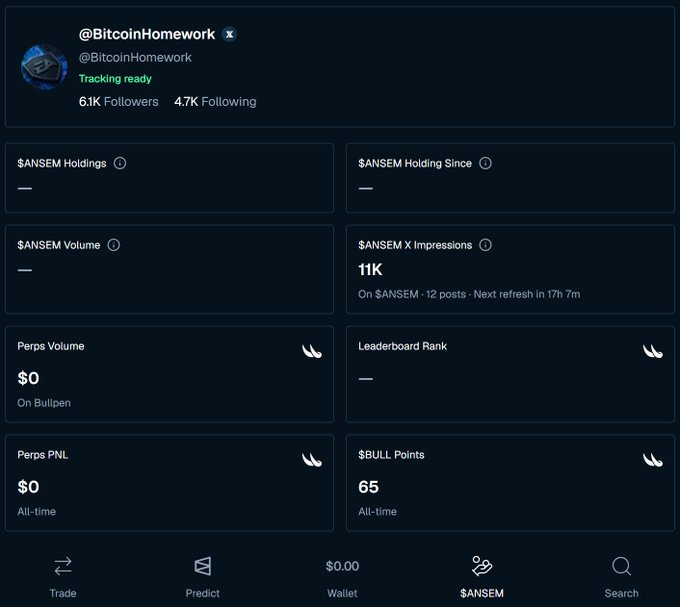Viewport: 680px width, 607px height.
Task: Click the All-time caption under $BULL Points
Action: [x=377, y=512]
